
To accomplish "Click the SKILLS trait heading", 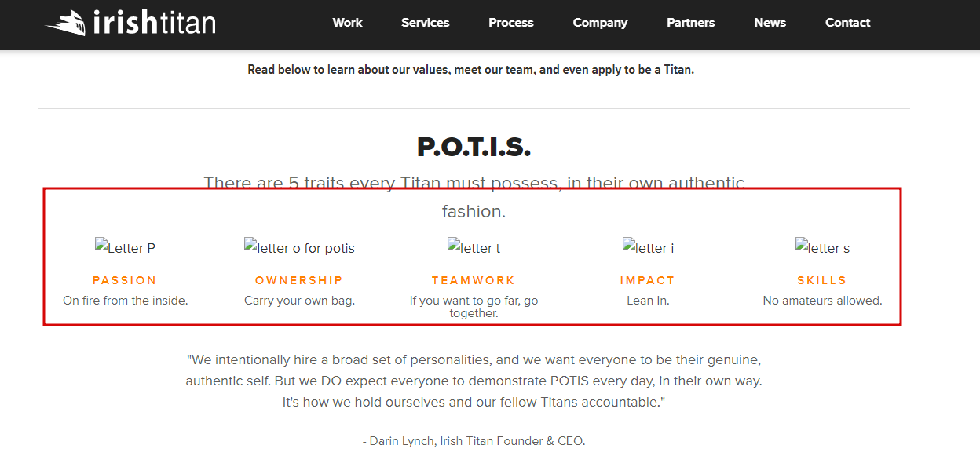I will coord(822,280).
